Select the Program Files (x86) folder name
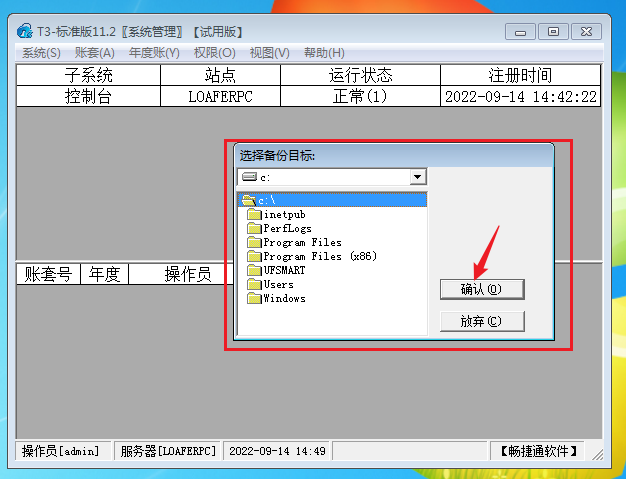 (320, 256)
